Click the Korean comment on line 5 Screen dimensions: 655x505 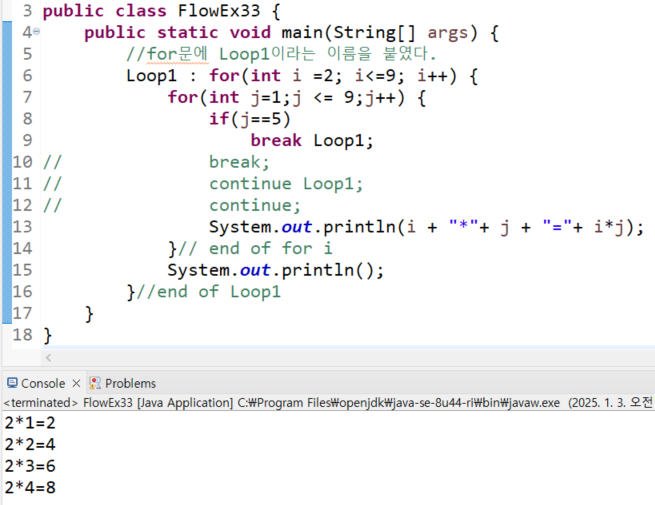tap(281, 54)
